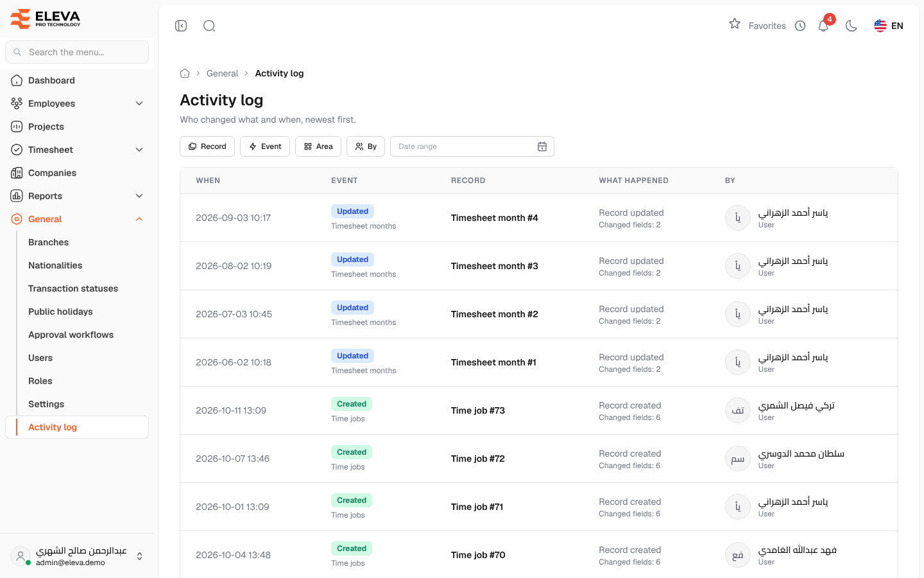The image size is (924, 578).
Task: Click user avatar icon beside admin@eleva.demo
Action: tap(21, 556)
